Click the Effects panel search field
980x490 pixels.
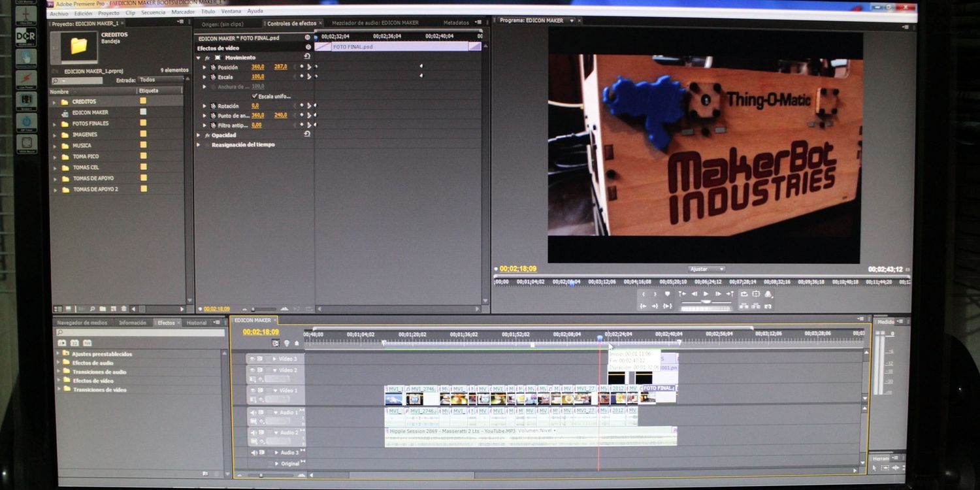140,333
